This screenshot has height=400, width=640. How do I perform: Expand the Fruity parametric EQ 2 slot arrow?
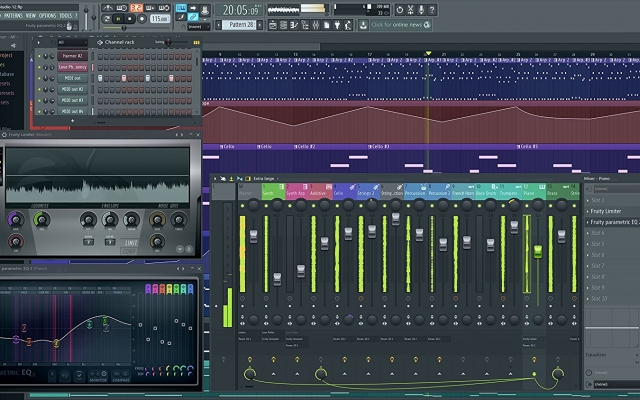tap(588, 222)
